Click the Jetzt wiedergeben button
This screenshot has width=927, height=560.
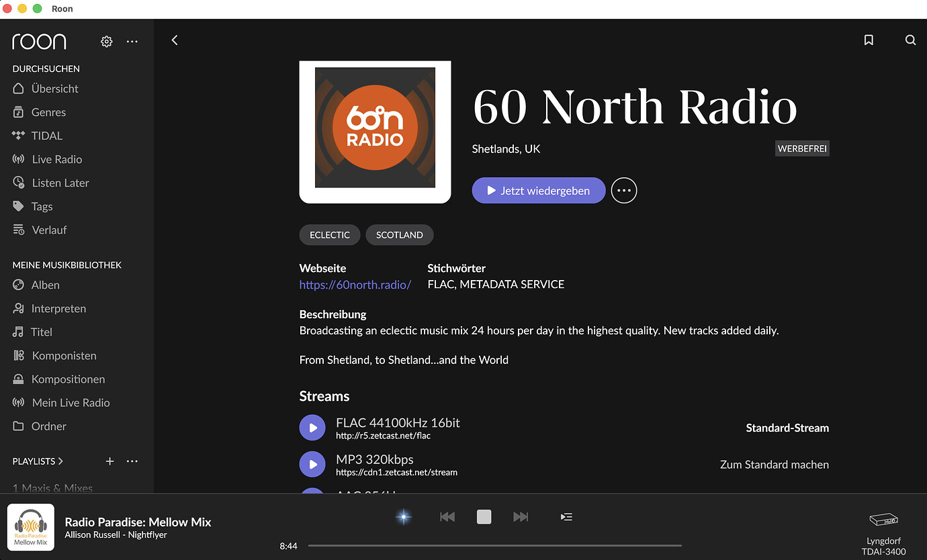pyautogui.click(x=538, y=191)
